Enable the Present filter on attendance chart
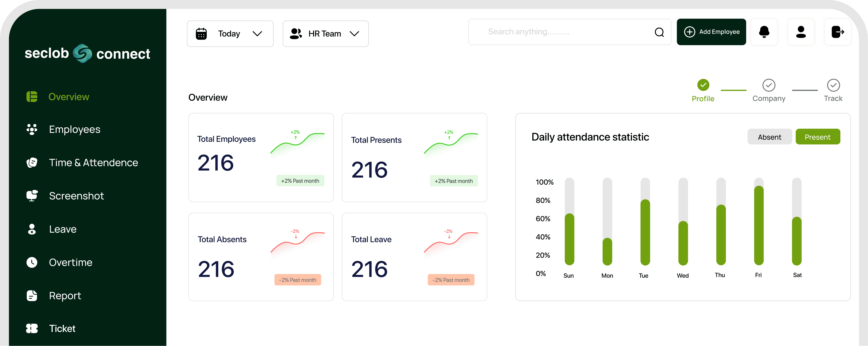Viewport: 868px width, 346px height. [x=818, y=137]
